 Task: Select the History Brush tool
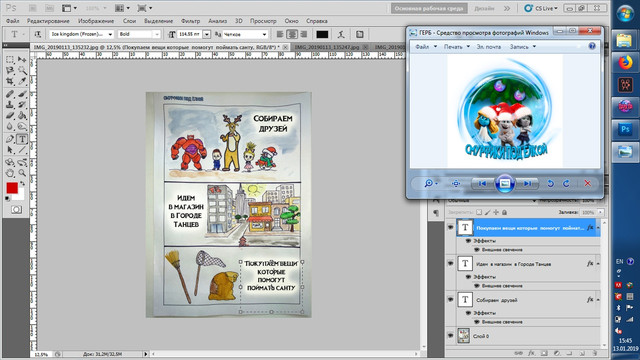tap(22, 105)
